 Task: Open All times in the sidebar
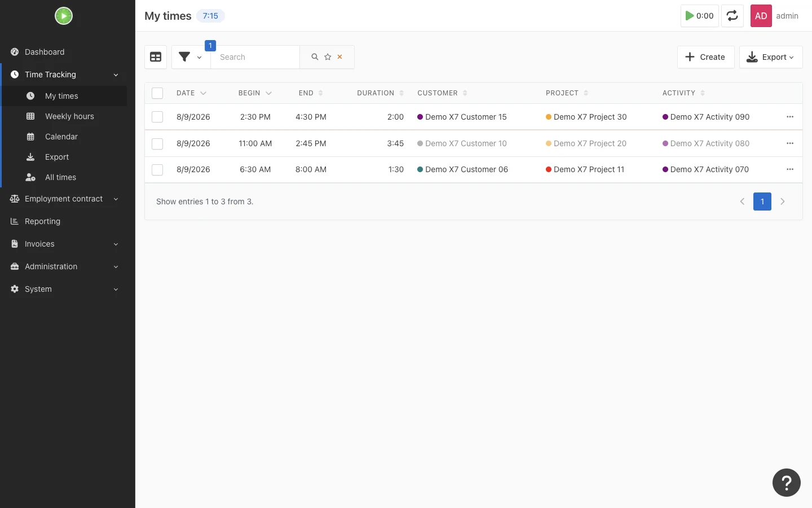tap(64, 177)
